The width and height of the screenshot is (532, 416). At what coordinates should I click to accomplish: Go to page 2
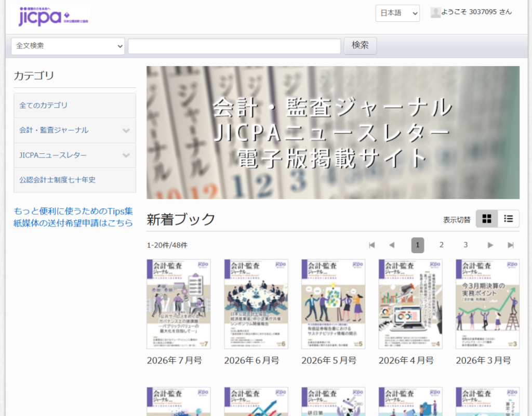coord(442,245)
